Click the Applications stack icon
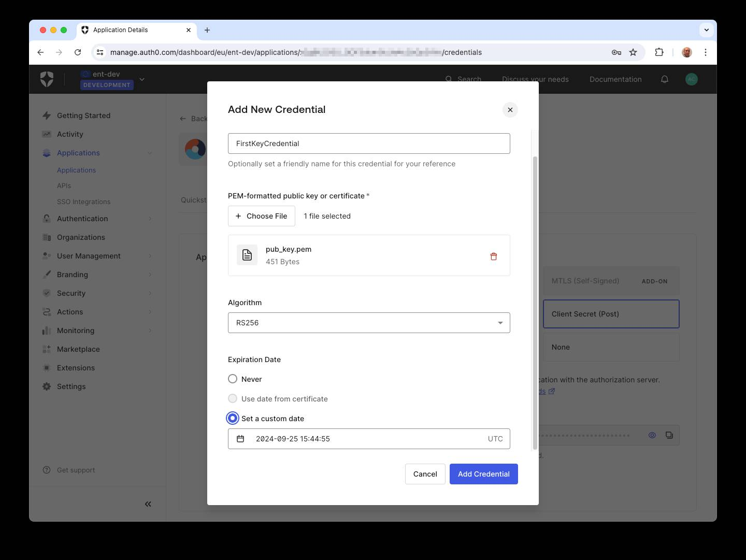The image size is (746, 560). (47, 153)
